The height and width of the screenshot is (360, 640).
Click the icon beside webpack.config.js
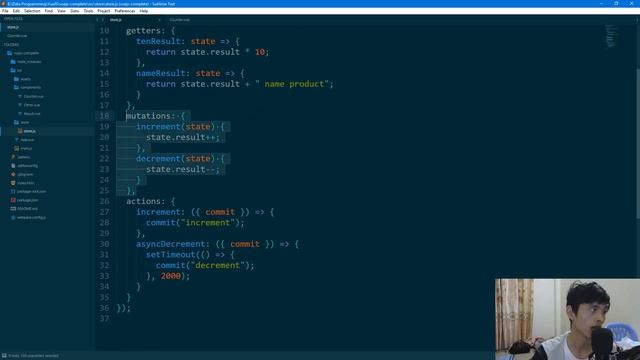pos(13,218)
